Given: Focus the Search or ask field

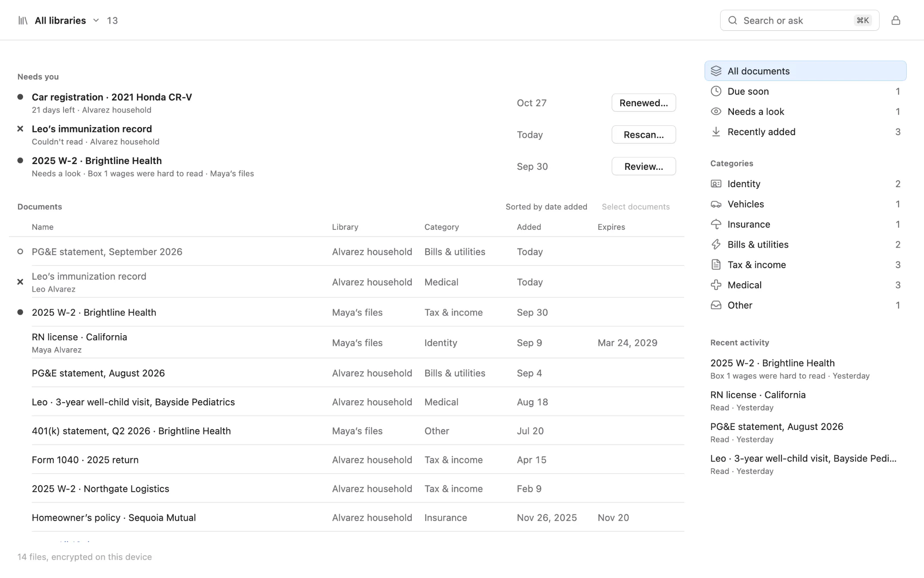Looking at the screenshot, I should click(799, 20).
